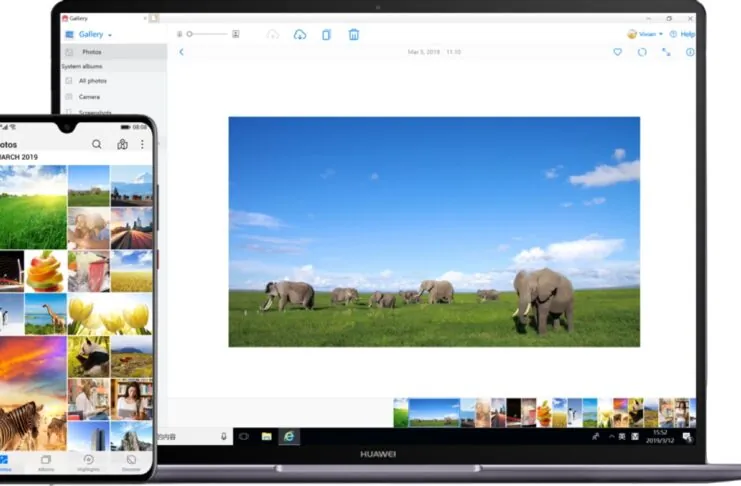The width and height of the screenshot is (741, 486).
Task: Select the elephants thumbnail in the filmstrip
Action: click(x=434, y=412)
